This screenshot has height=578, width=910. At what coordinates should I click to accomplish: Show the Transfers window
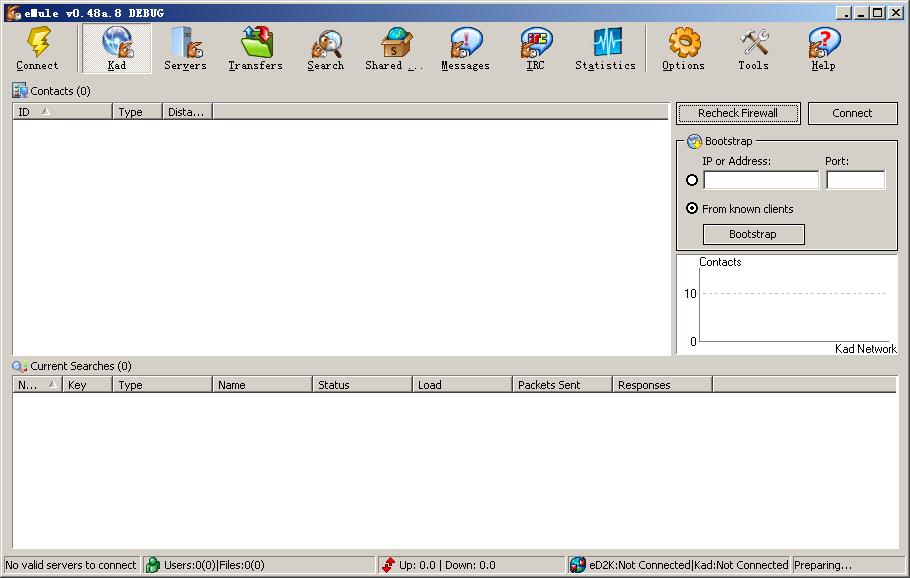coord(255,49)
